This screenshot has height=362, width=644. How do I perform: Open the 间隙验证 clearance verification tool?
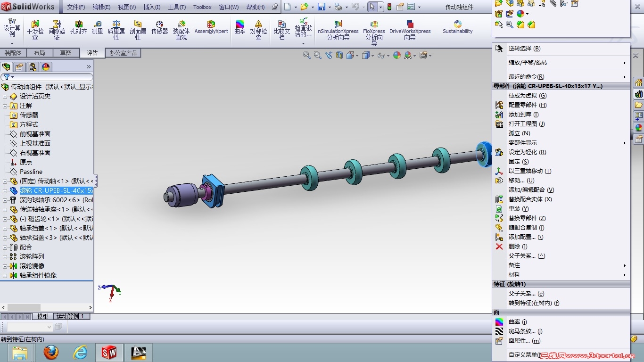pos(57,30)
